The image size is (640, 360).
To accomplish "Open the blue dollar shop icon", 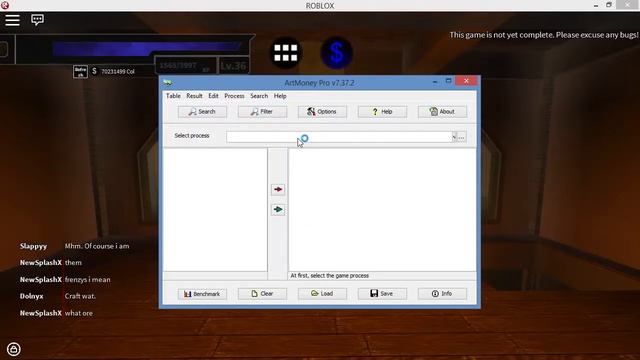I will tap(337, 53).
